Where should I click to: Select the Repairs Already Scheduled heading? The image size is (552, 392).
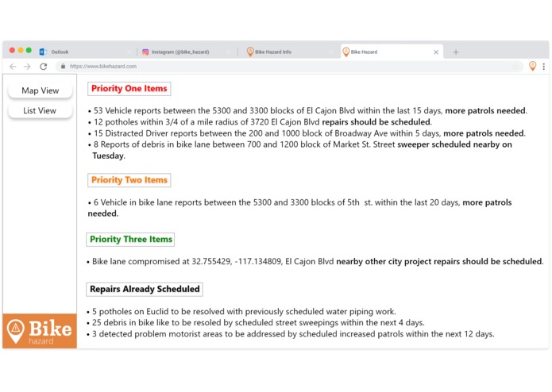(x=145, y=290)
